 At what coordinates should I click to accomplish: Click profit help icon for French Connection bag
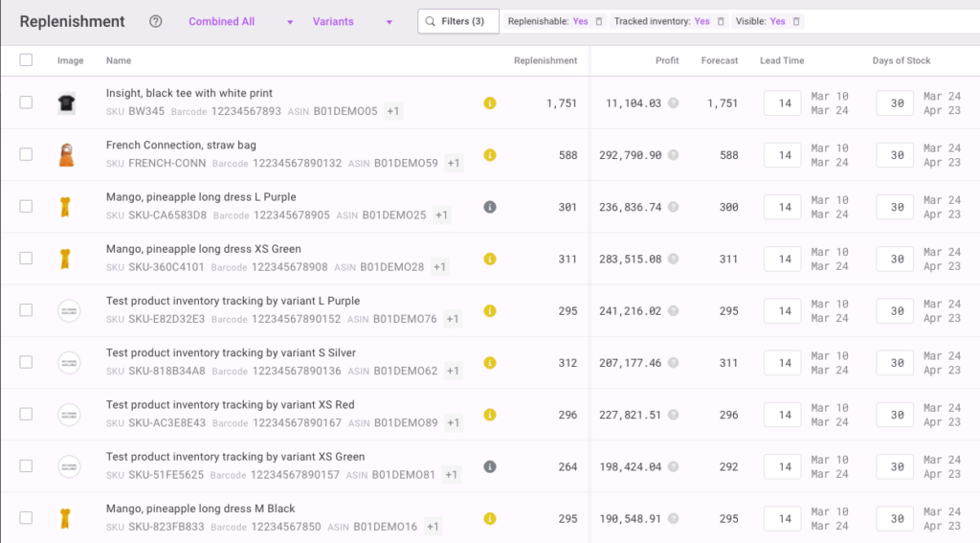(673, 155)
